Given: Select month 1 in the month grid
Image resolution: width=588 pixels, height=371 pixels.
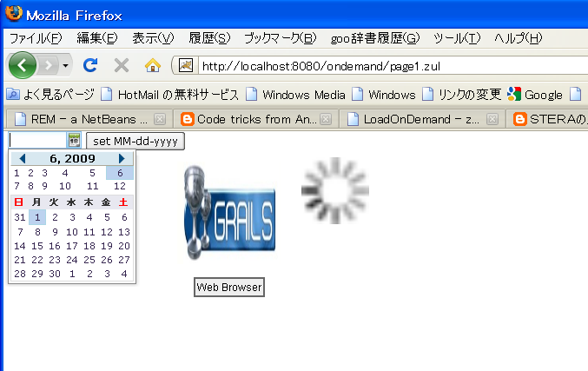Looking at the screenshot, I should click(x=17, y=173).
